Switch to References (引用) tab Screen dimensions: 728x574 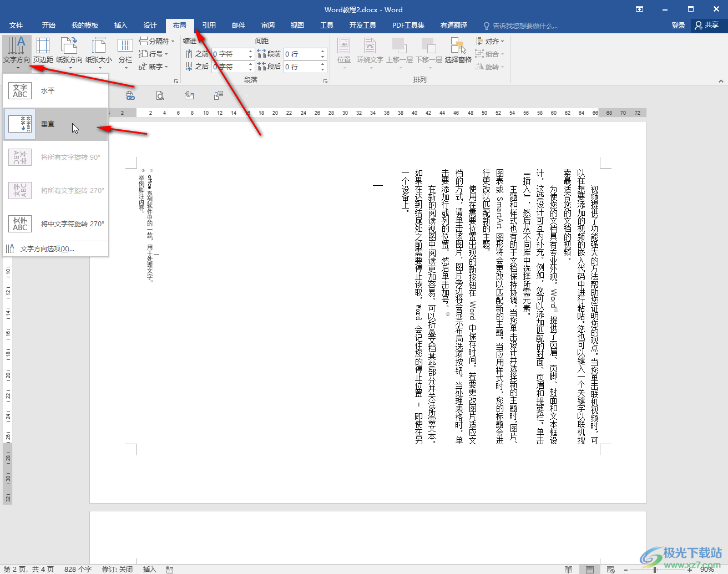pos(209,26)
